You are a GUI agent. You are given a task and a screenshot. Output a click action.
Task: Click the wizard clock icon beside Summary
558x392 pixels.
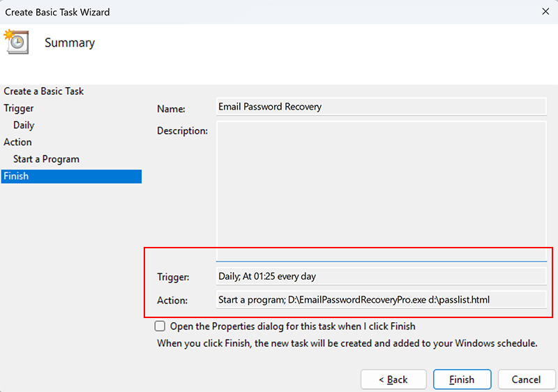[x=15, y=42]
